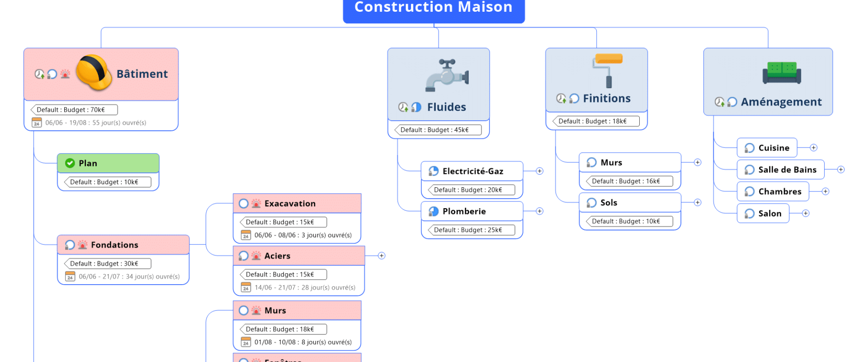Click the green checkmark on Plan

pyautogui.click(x=70, y=163)
